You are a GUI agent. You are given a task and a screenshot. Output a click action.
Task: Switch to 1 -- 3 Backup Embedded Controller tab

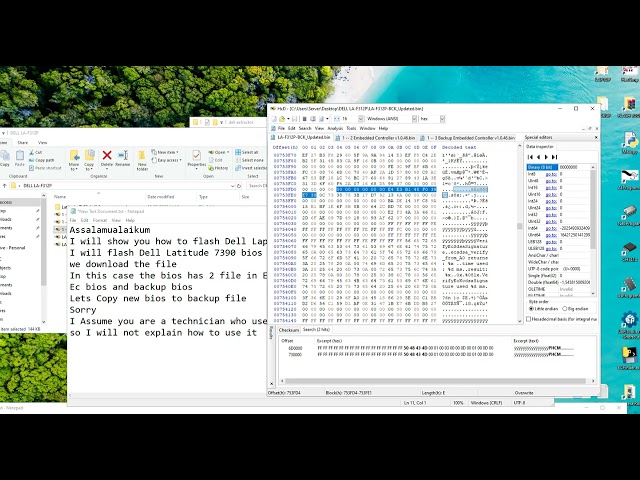pos(467,138)
